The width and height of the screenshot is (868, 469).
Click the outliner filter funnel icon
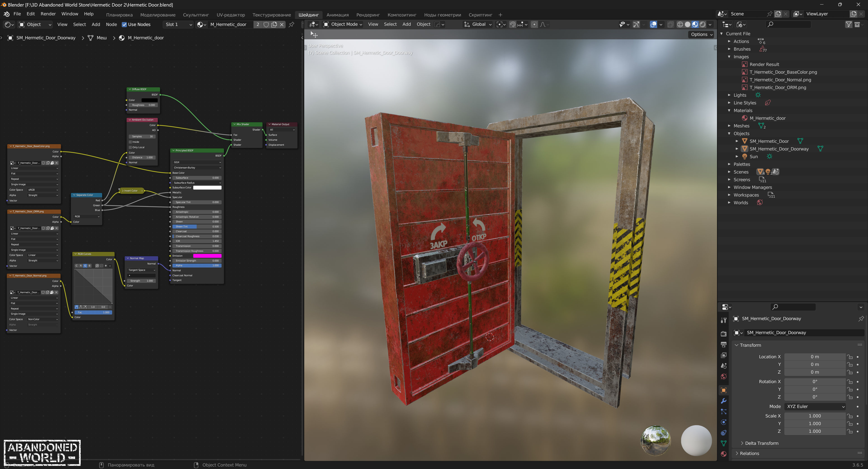(x=849, y=24)
